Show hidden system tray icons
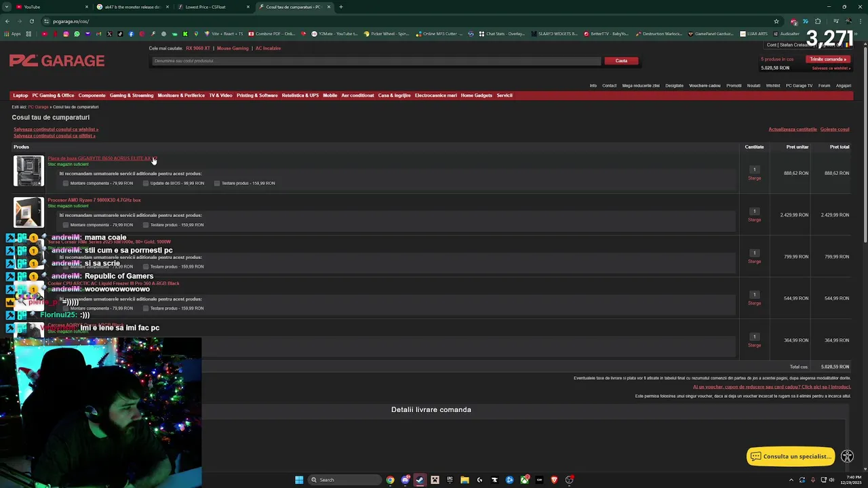 792,480
